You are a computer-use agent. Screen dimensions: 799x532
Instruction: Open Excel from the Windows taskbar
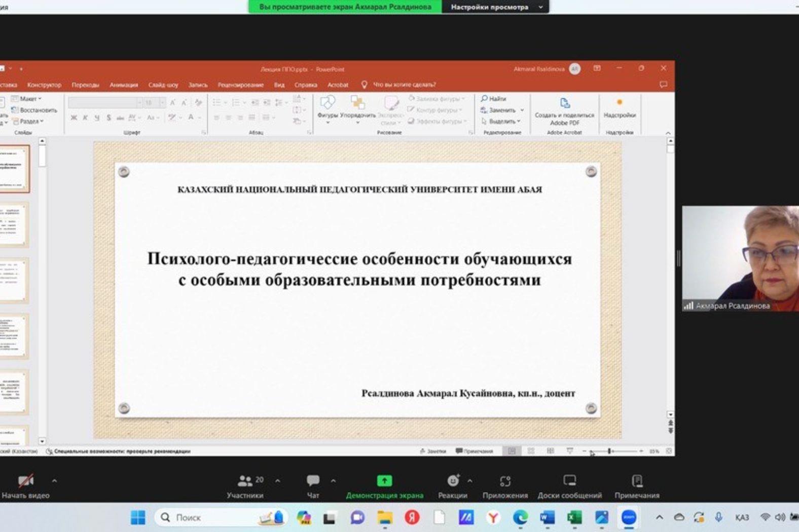pos(574,517)
